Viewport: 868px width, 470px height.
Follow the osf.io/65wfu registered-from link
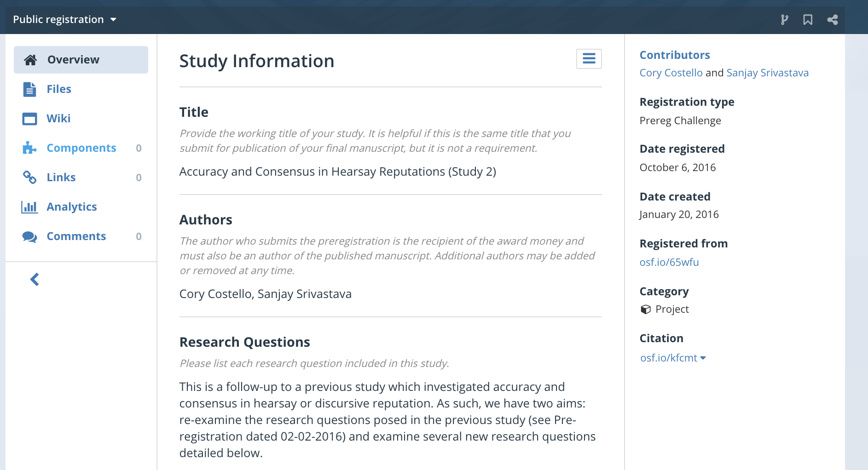(669, 262)
